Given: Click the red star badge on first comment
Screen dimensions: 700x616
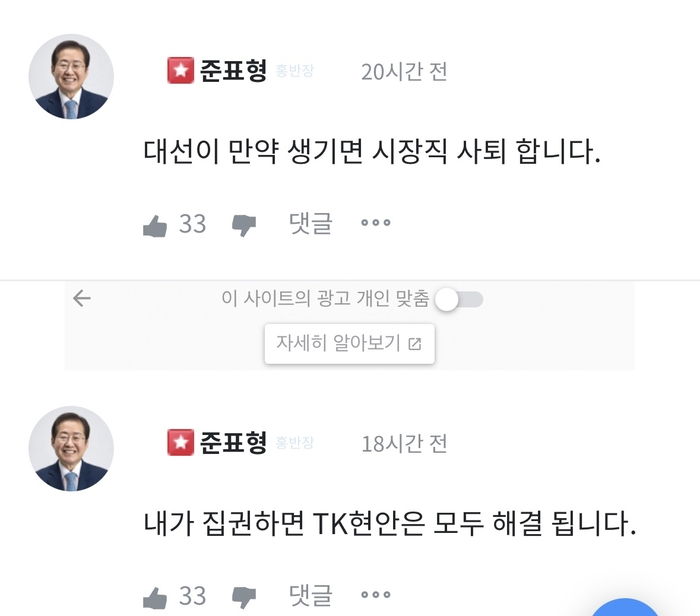Looking at the screenshot, I should click(x=181, y=70).
